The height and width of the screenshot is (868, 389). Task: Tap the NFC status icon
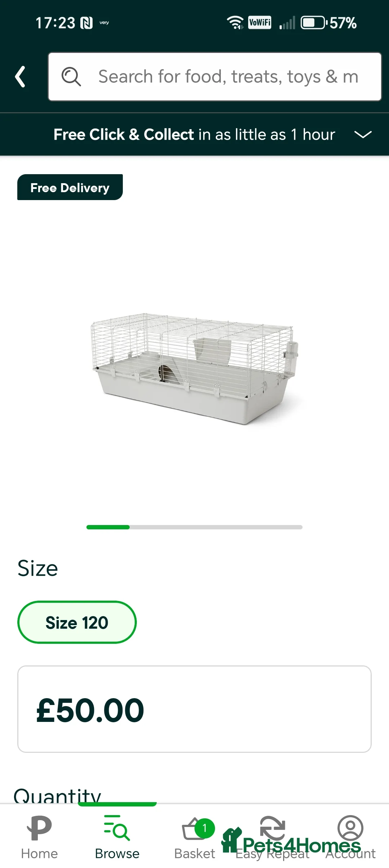pos(86,23)
